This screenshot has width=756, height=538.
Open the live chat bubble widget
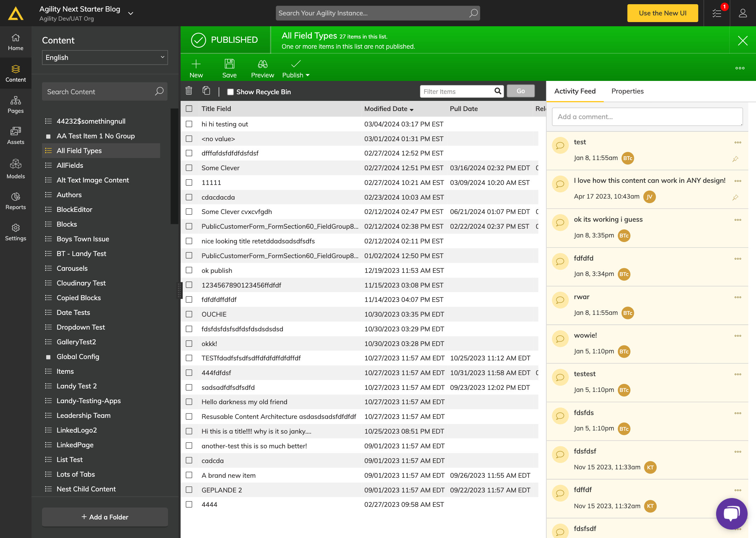pyautogui.click(x=731, y=513)
